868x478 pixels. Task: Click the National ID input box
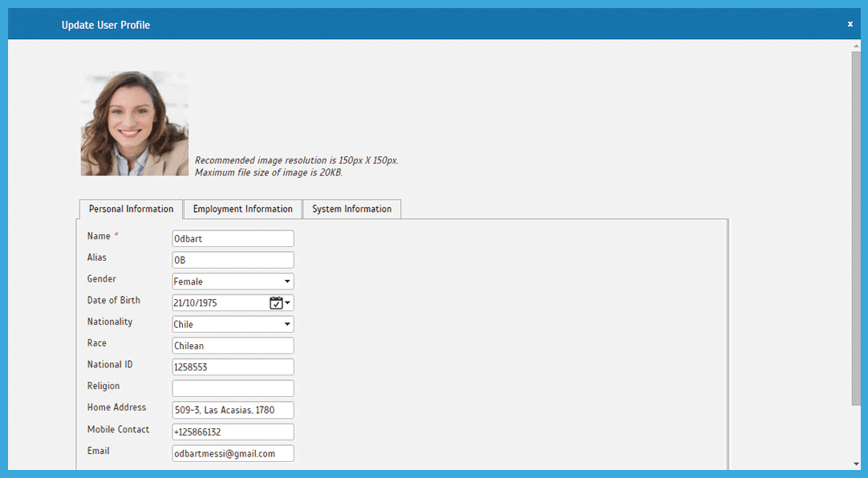[233, 367]
